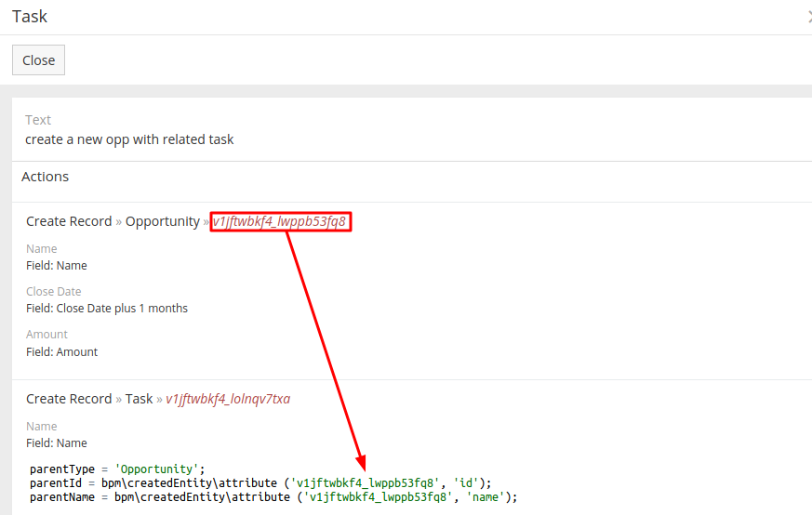Click the Task dialog title

30,17
